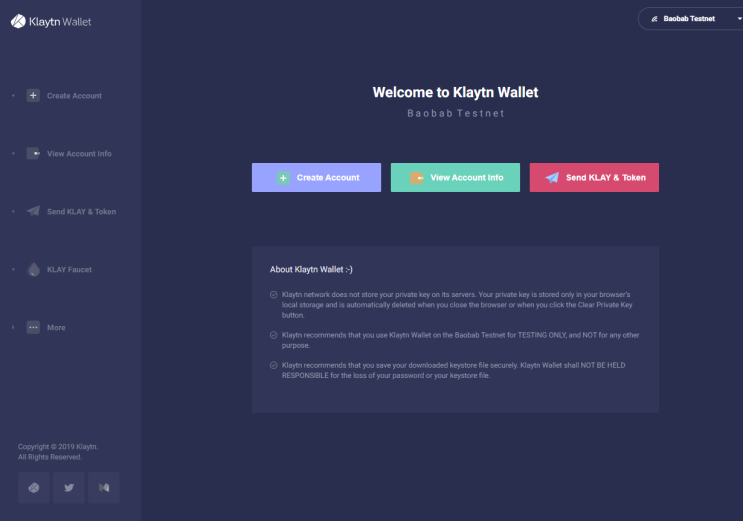This screenshot has height=521, width=743.
Task: Select View Account Info in the sidebar
Action: pyautogui.click(x=79, y=154)
